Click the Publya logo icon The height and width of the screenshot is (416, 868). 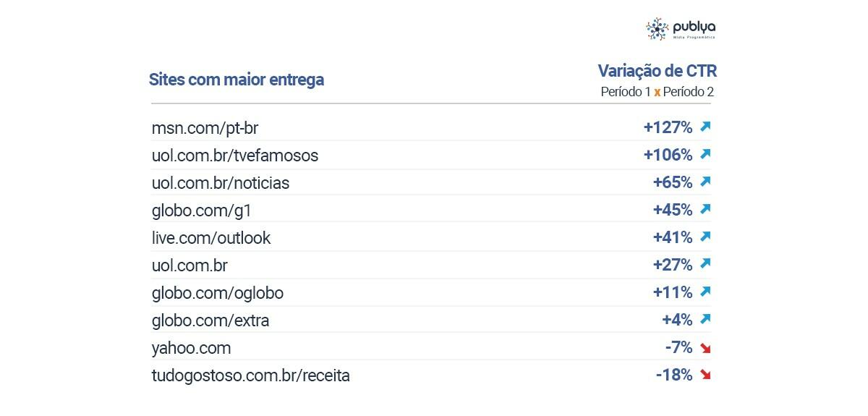click(657, 29)
